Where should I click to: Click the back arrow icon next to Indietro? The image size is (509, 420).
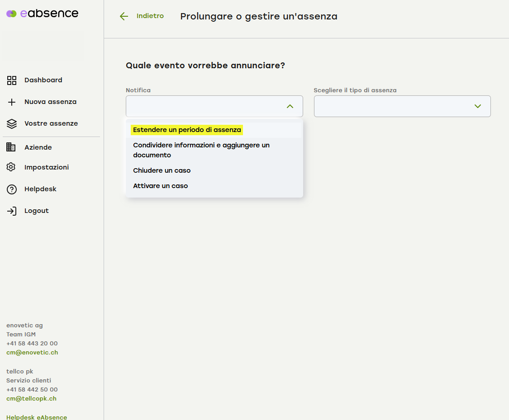[124, 16]
